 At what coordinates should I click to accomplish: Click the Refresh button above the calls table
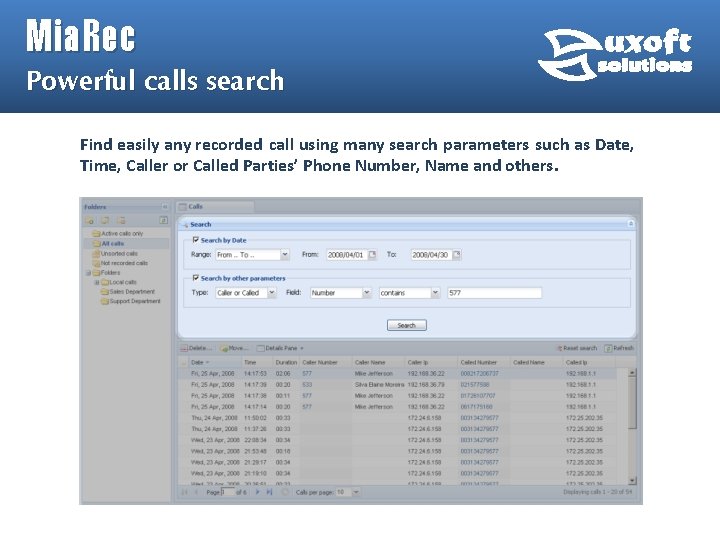pos(619,348)
